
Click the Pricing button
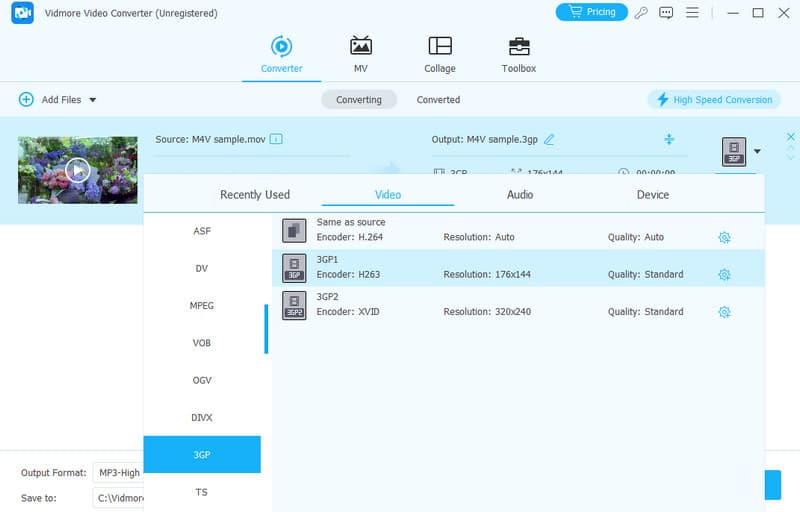click(x=591, y=13)
